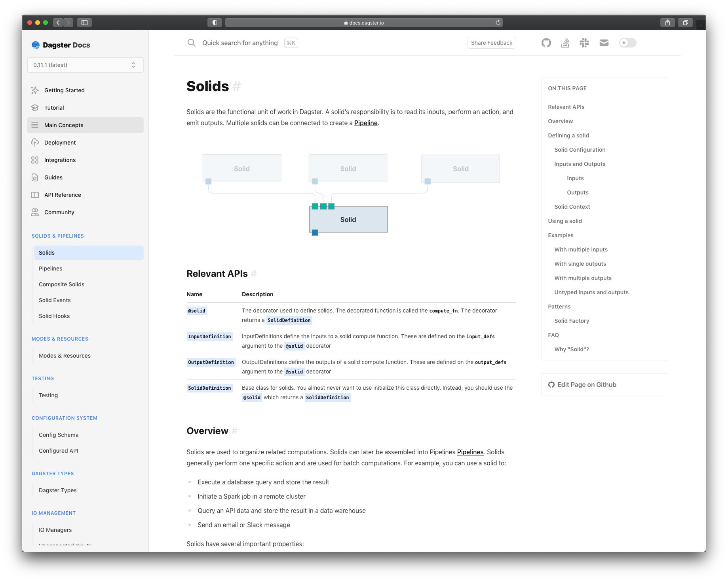Click the Getting Started sparkle icon
728x581 pixels.
click(35, 90)
